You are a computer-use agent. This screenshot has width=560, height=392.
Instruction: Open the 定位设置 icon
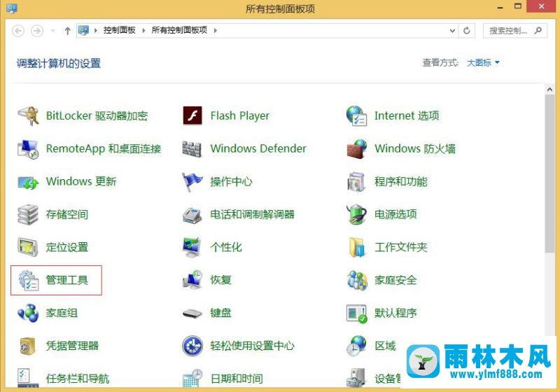[x=28, y=247]
